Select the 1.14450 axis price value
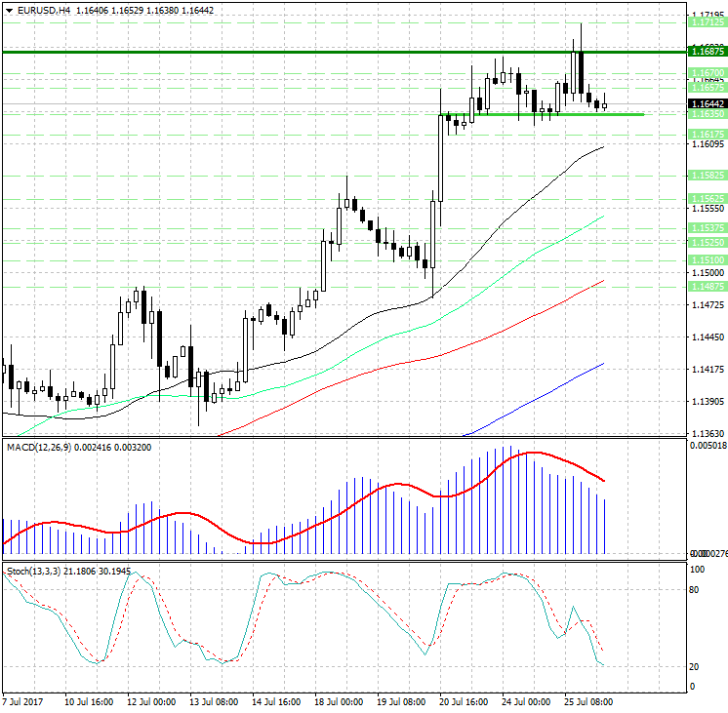728x713 pixels. pos(708,337)
